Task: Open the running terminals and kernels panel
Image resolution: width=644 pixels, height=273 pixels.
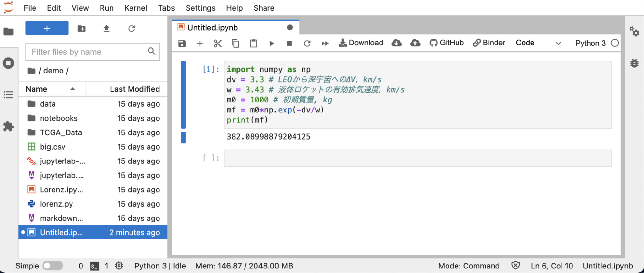Action: [x=8, y=63]
